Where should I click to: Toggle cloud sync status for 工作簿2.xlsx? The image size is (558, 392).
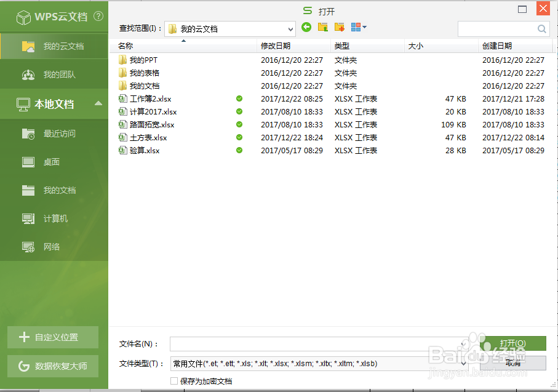click(x=239, y=98)
